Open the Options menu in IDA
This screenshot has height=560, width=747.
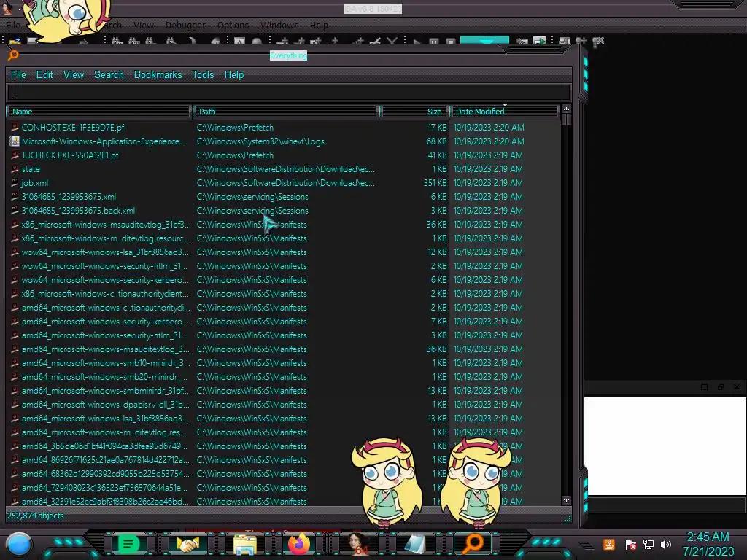(233, 25)
